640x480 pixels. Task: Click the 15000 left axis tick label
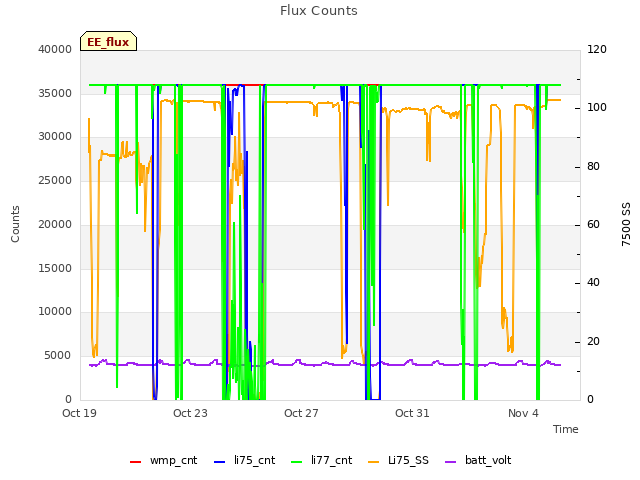55,269
